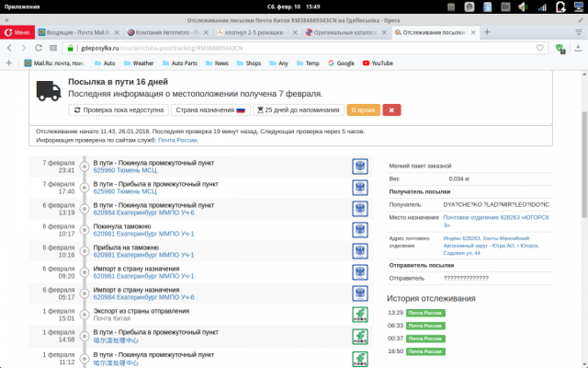This screenshot has height=368, width=588.
Task: Click the page vertical scrollbar
Action: pos(584,165)
